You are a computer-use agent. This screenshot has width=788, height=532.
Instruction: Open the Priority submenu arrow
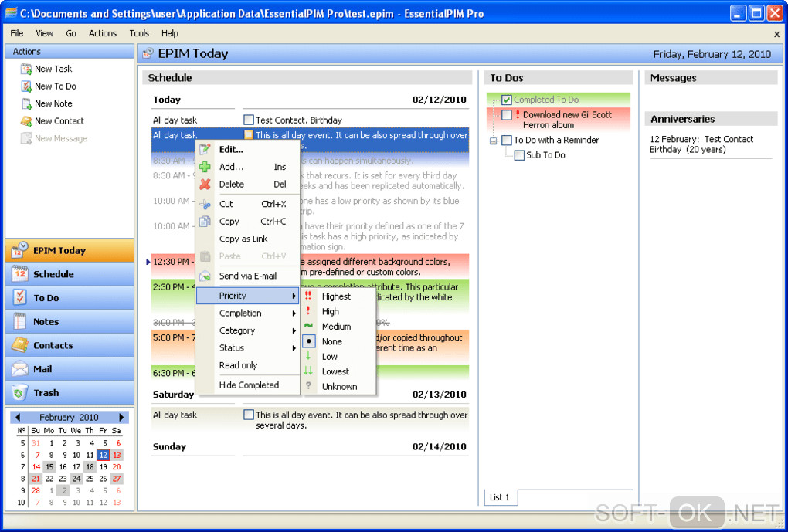point(294,296)
